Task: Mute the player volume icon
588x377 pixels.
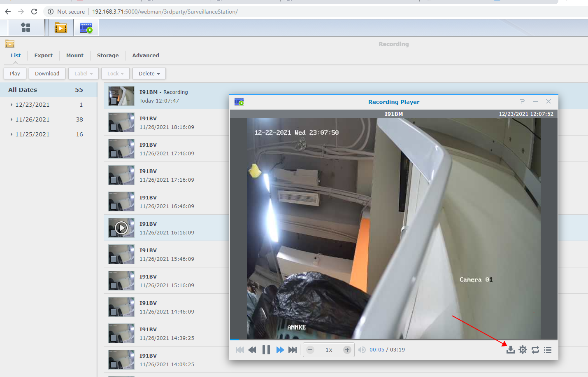Action: coord(362,350)
